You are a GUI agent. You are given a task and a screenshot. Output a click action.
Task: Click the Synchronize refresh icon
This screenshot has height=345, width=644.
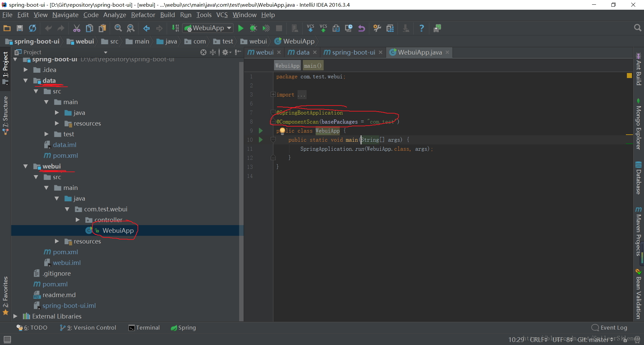[x=33, y=28]
